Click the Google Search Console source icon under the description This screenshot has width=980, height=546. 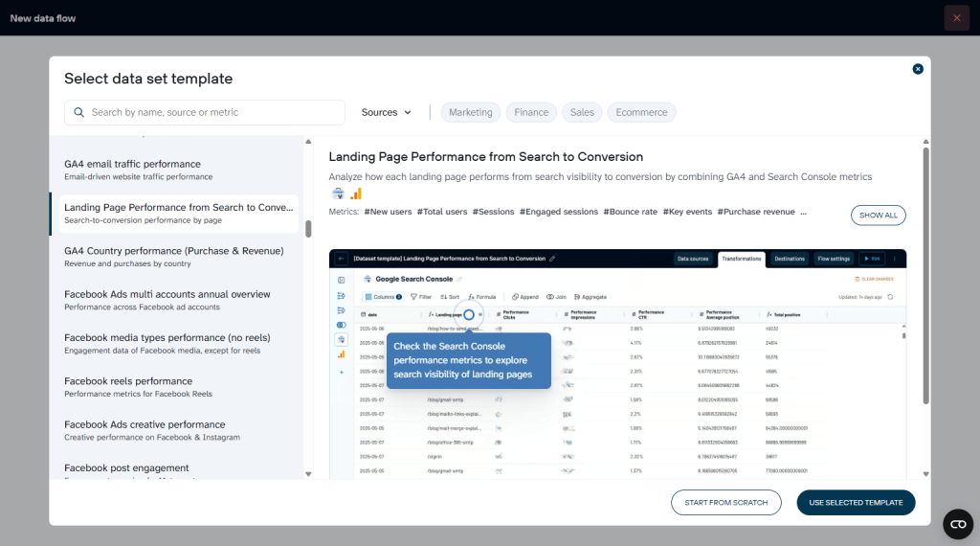(x=339, y=193)
